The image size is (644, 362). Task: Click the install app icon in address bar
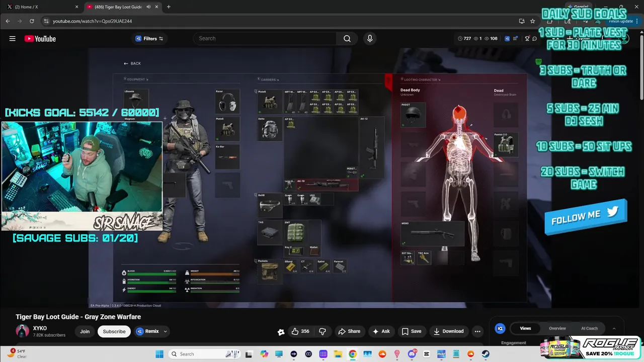point(522,21)
